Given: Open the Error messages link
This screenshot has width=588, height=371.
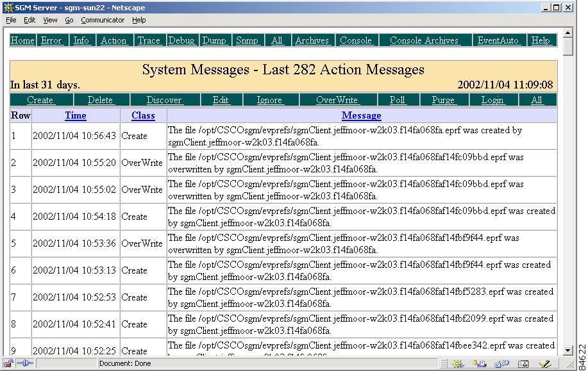Looking at the screenshot, I should click(x=51, y=40).
